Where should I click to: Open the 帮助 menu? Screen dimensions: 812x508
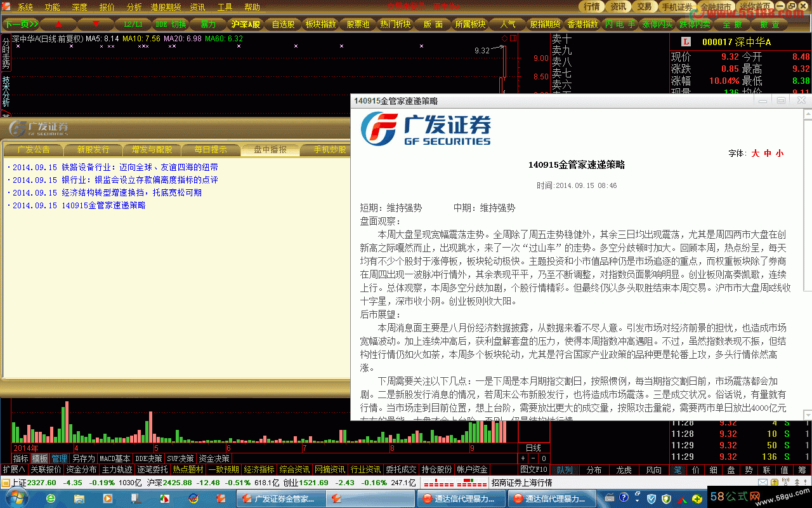click(x=252, y=7)
